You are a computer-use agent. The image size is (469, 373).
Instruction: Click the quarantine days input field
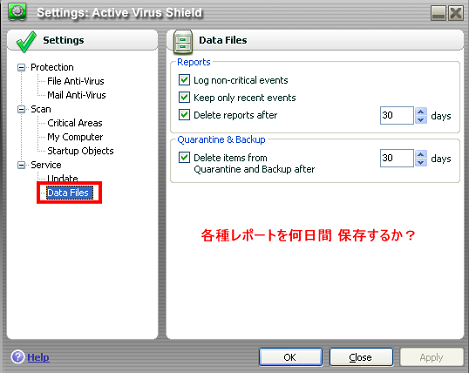[397, 158]
